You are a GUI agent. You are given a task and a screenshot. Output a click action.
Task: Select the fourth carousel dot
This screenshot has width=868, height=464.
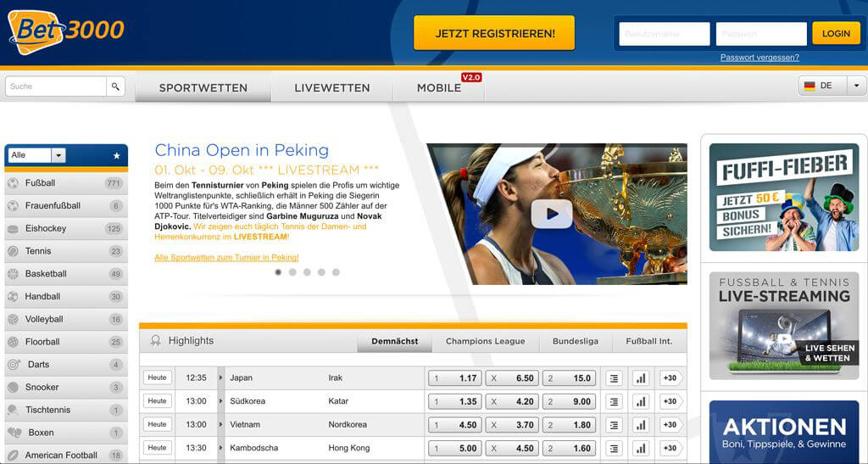321,272
